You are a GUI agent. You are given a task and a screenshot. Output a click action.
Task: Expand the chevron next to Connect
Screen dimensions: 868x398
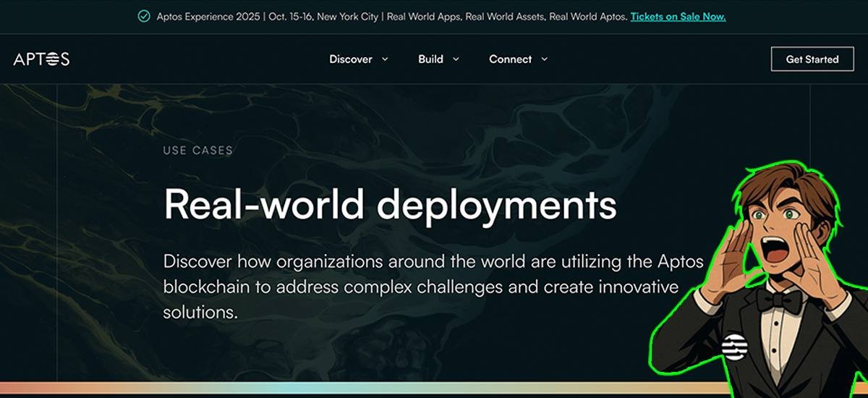pos(545,59)
